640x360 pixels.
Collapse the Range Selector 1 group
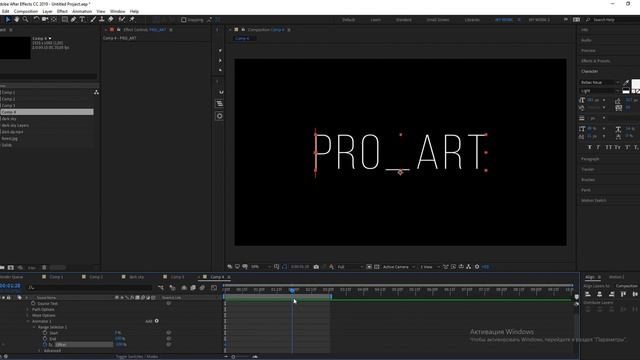click(x=34, y=327)
